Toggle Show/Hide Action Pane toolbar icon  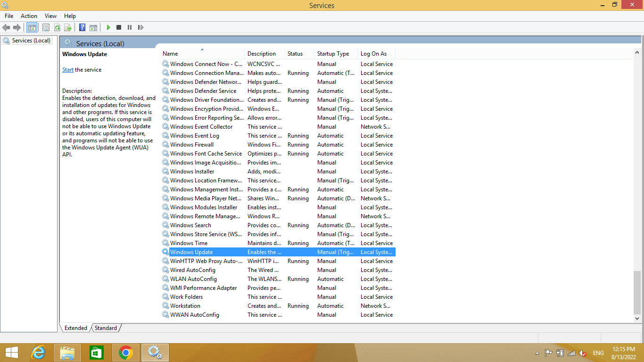tap(93, 27)
